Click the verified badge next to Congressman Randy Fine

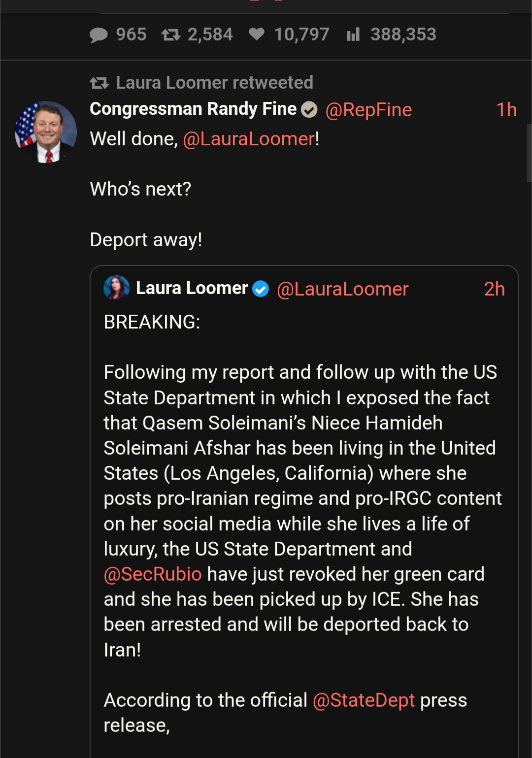point(309,109)
